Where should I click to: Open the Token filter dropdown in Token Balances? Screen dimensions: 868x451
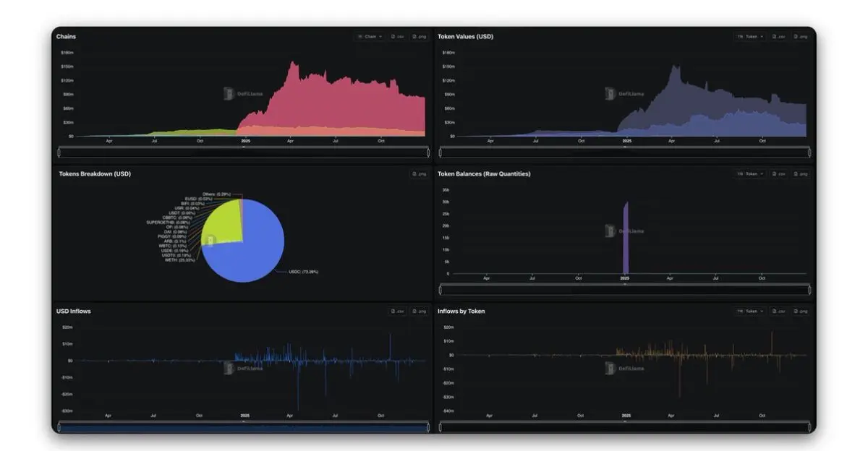(x=750, y=173)
